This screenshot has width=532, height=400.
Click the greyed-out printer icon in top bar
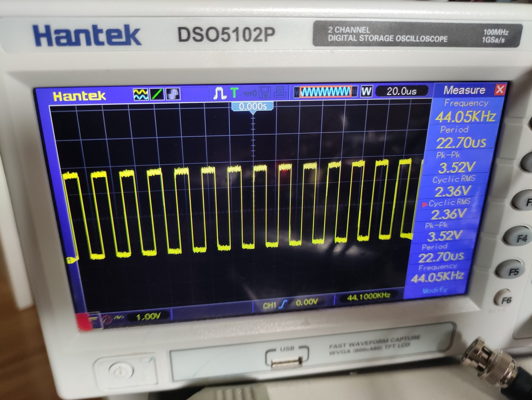point(280,92)
